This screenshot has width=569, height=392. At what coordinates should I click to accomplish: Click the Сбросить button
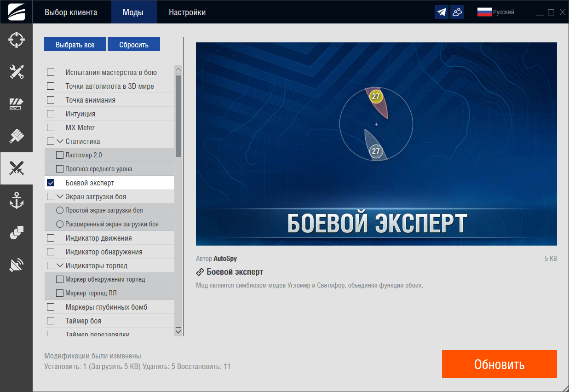coord(134,45)
